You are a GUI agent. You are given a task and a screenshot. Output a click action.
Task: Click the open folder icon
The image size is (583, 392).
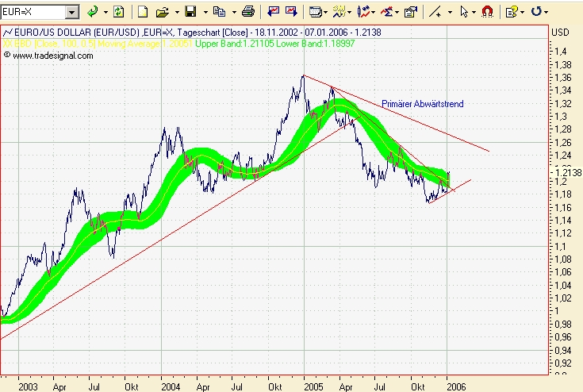point(163,12)
